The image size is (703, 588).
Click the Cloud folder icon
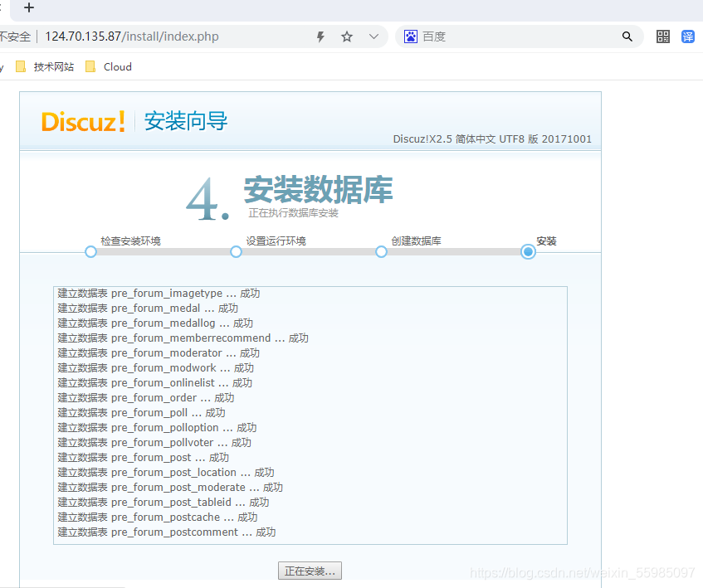[x=90, y=66]
